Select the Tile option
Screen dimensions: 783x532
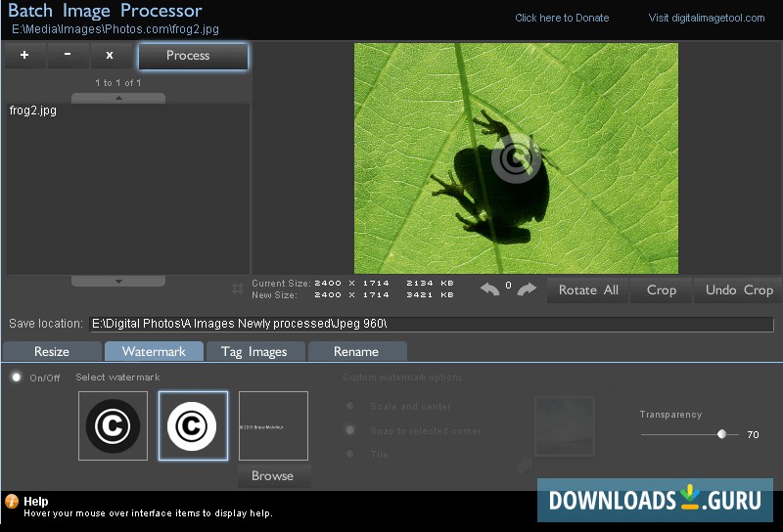350,454
